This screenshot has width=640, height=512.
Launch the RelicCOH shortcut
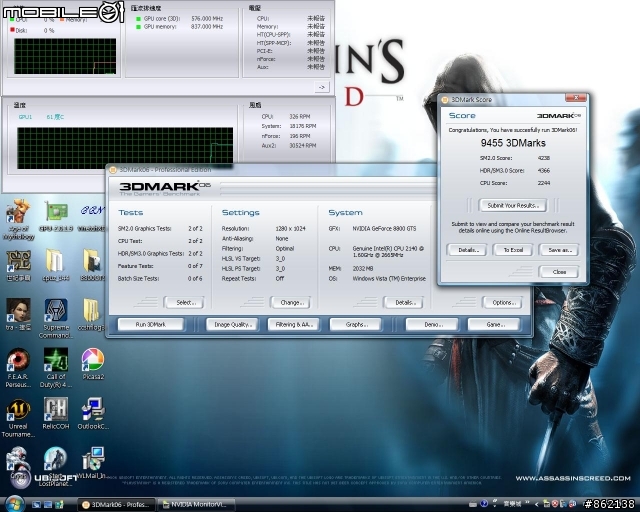(56, 414)
